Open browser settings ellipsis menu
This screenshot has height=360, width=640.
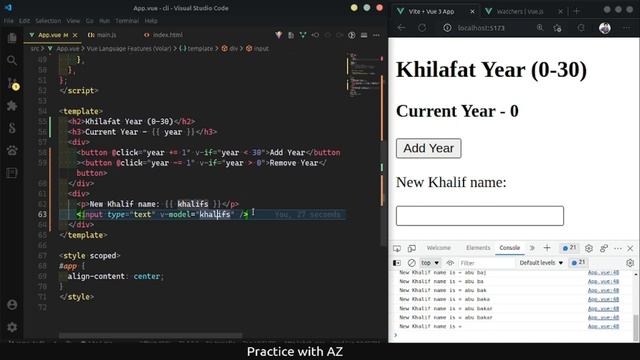[x=627, y=28]
